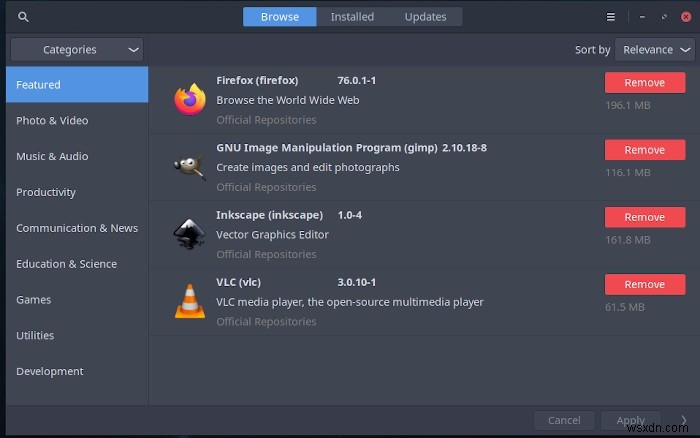Remove the VLC package

pyautogui.click(x=645, y=284)
